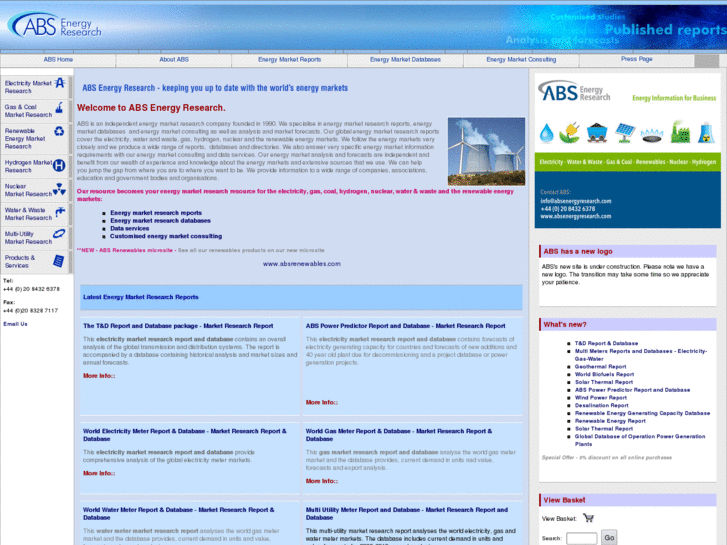Viewport: 727px width, 545px height.
Task: Click More Info under ABS Power Predictor
Action: 322,402
